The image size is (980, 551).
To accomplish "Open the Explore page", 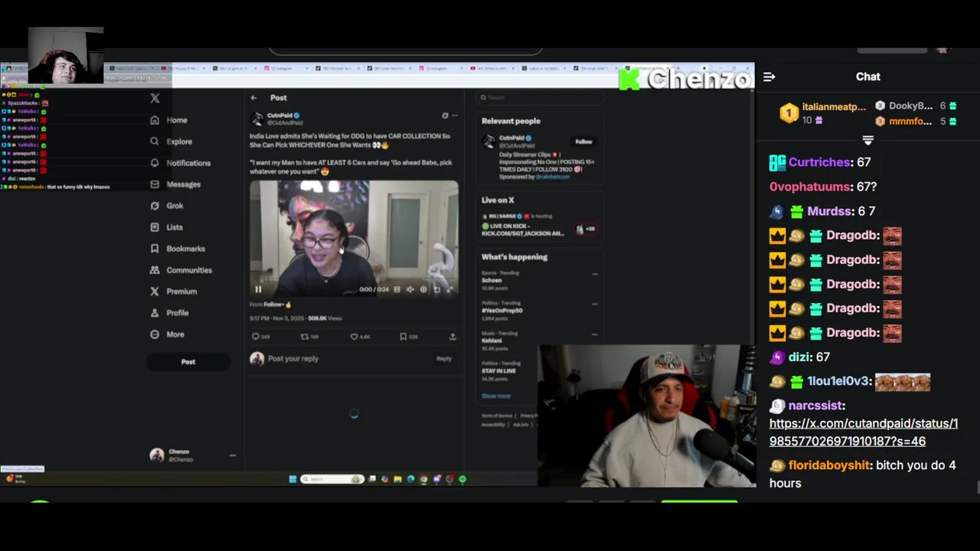I will (171, 142).
